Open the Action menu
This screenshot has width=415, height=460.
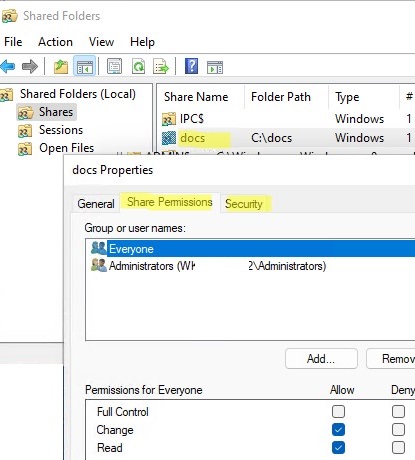(x=55, y=42)
